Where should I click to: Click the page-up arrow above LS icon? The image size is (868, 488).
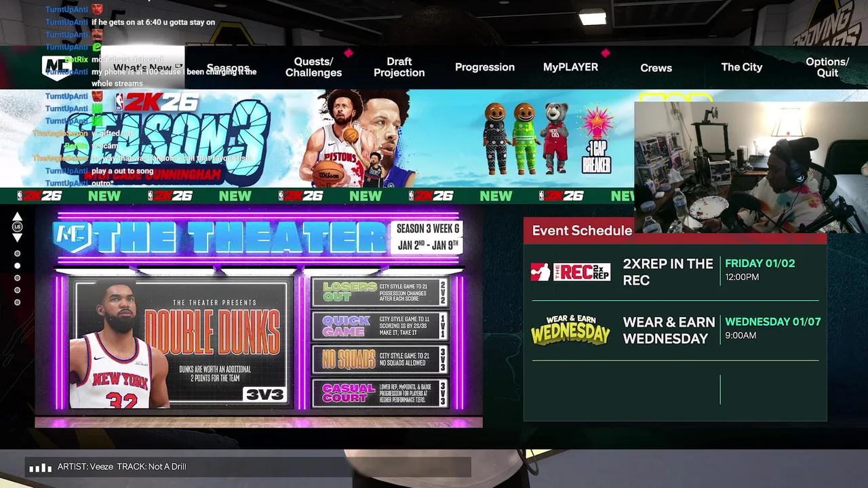(18, 216)
